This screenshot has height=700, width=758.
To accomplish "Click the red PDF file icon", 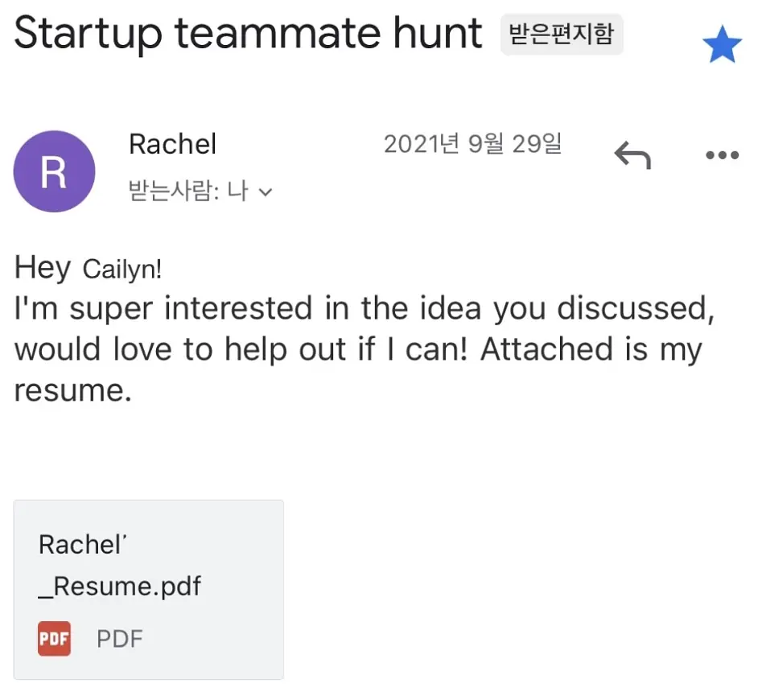I will click(54, 639).
